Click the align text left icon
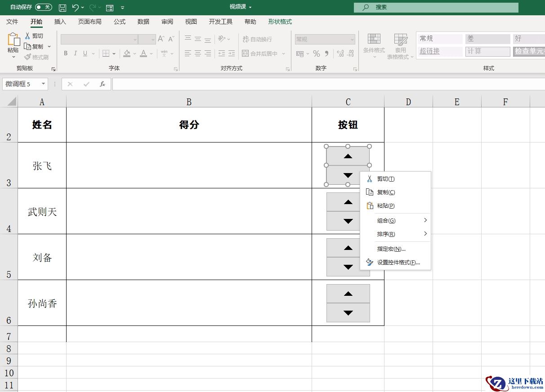Screen dimensions: 545x392 (x=188, y=53)
